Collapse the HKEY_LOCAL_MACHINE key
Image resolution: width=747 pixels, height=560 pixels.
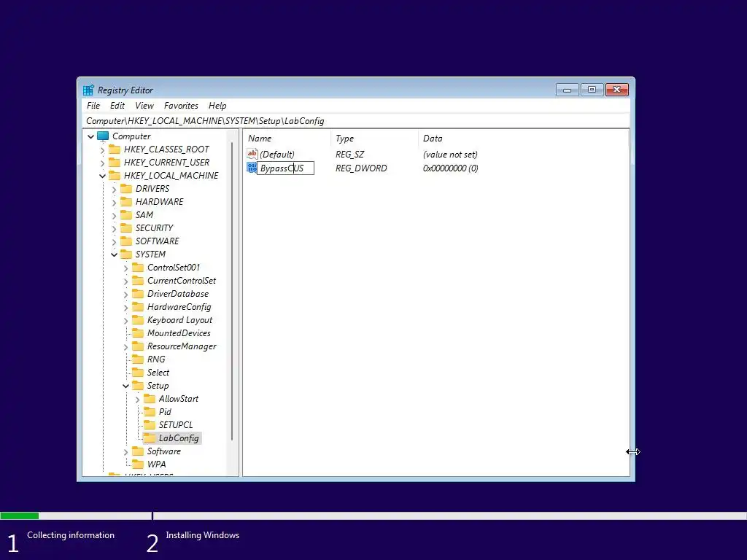(x=102, y=176)
